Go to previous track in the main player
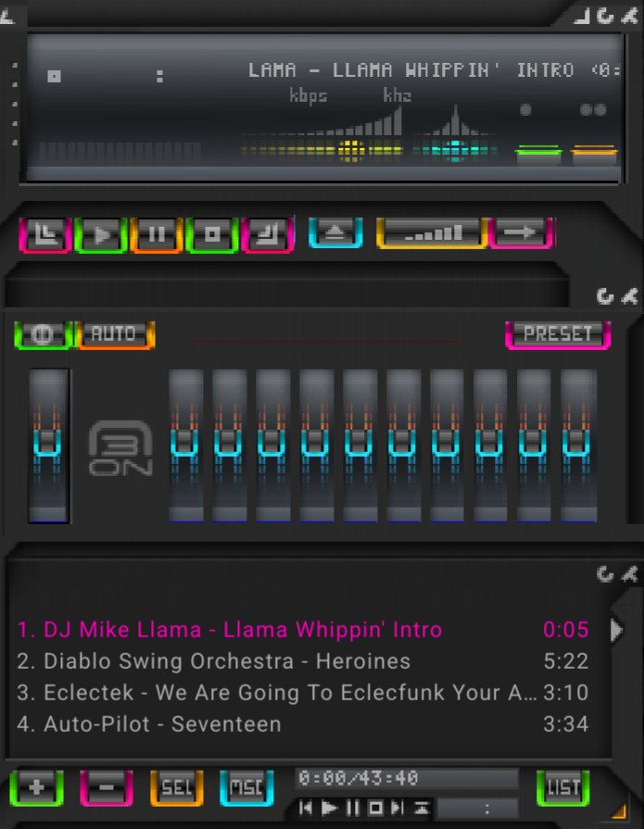 pos(45,234)
